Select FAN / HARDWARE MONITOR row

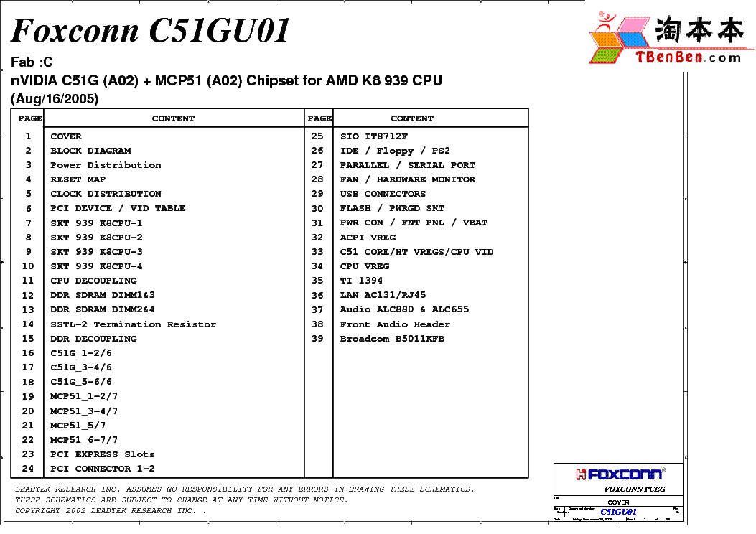407,179
